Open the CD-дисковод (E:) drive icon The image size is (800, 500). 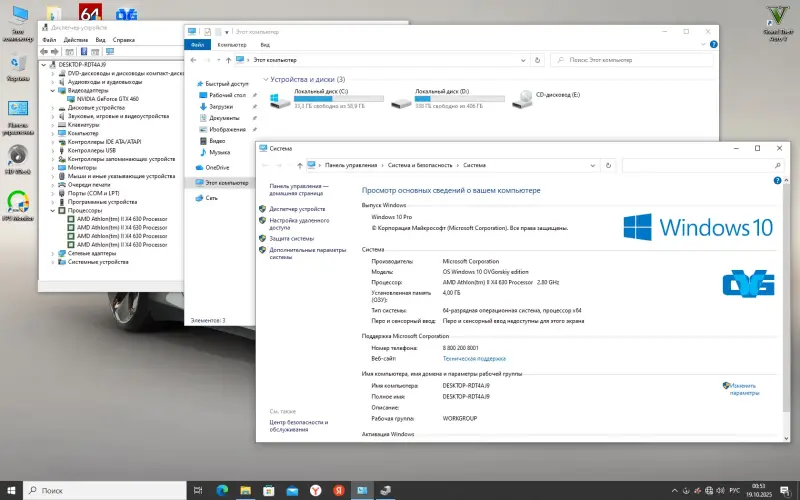pos(522,99)
